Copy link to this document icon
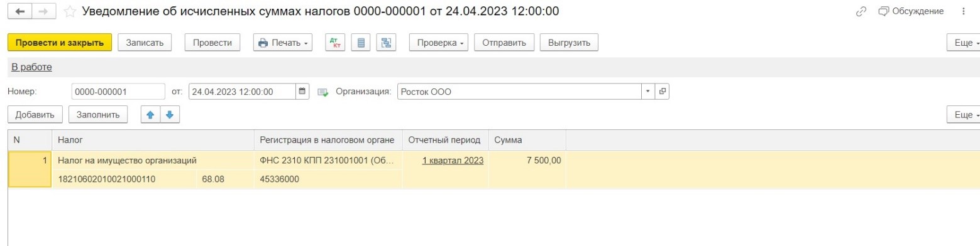Screen dimensions: 980x246 click(x=861, y=11)
